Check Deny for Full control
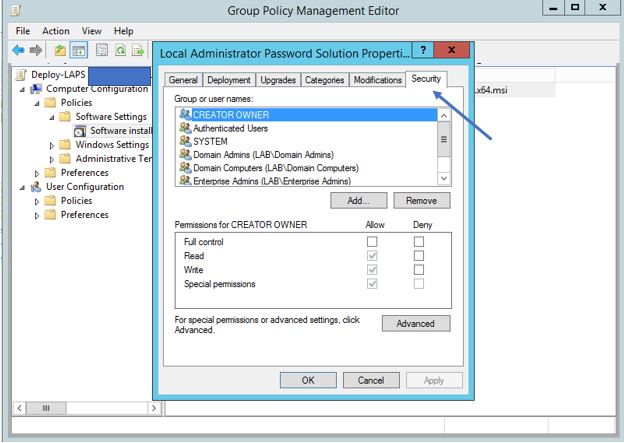This screenshot has width=624, height=443. pyautogui.click(x=419, y=242)
